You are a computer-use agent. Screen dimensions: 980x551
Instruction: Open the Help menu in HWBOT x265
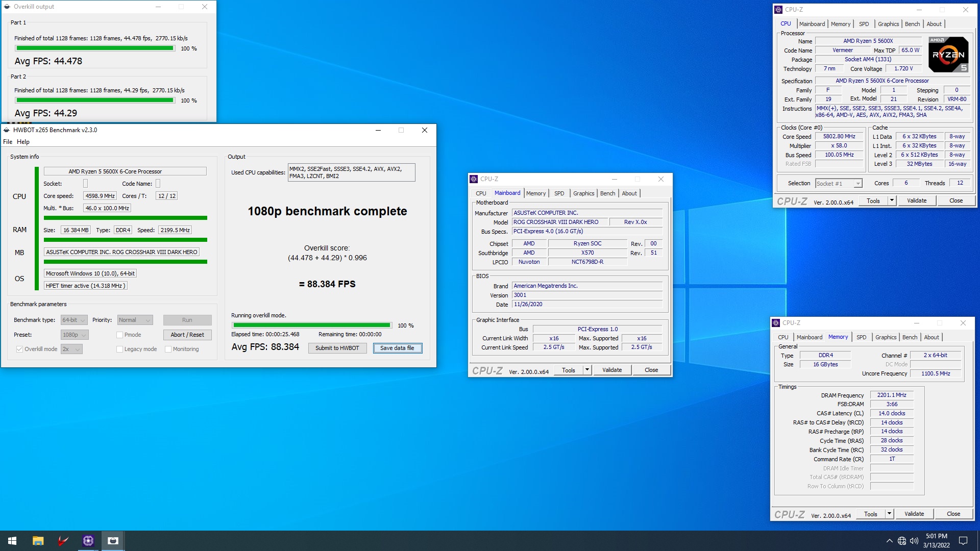(x=23, y=142)
